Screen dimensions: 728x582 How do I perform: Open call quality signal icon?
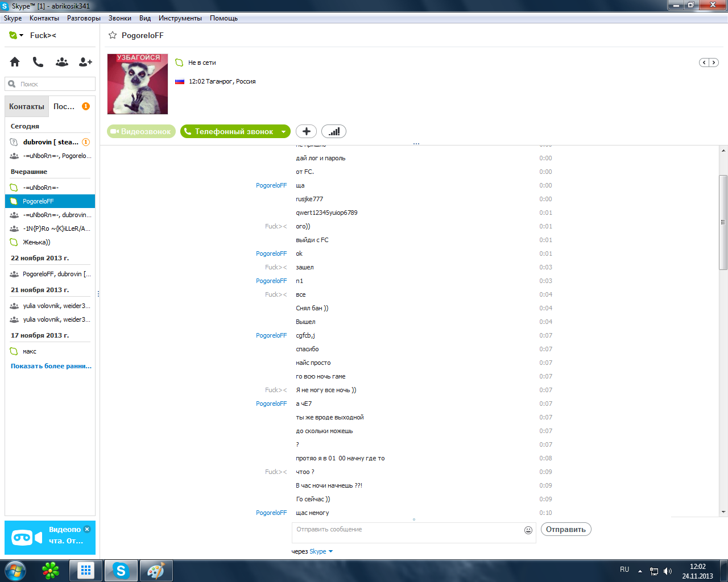click(x=334, y=131)
